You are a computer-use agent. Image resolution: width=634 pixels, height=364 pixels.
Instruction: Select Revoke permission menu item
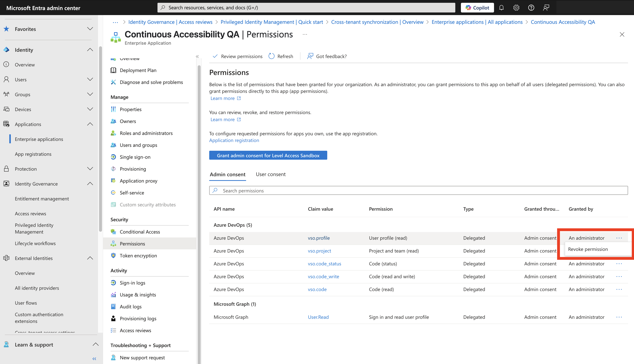point(588,249)
